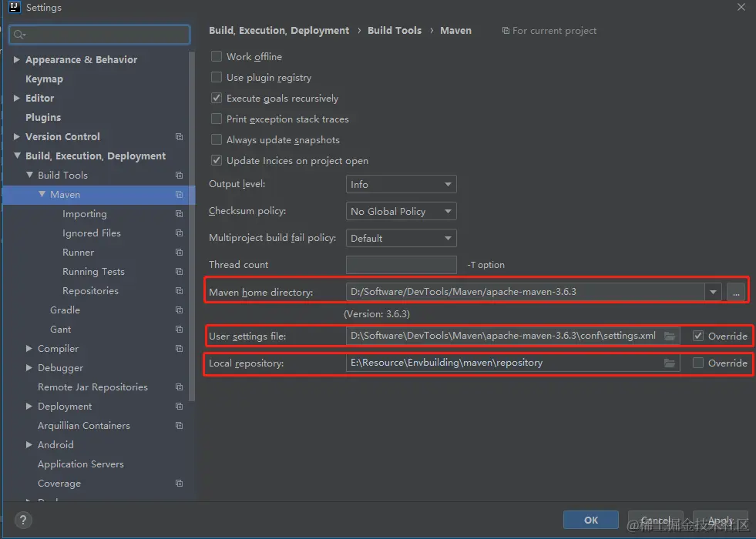Open the Output level dropdown

tap(402, 185)
